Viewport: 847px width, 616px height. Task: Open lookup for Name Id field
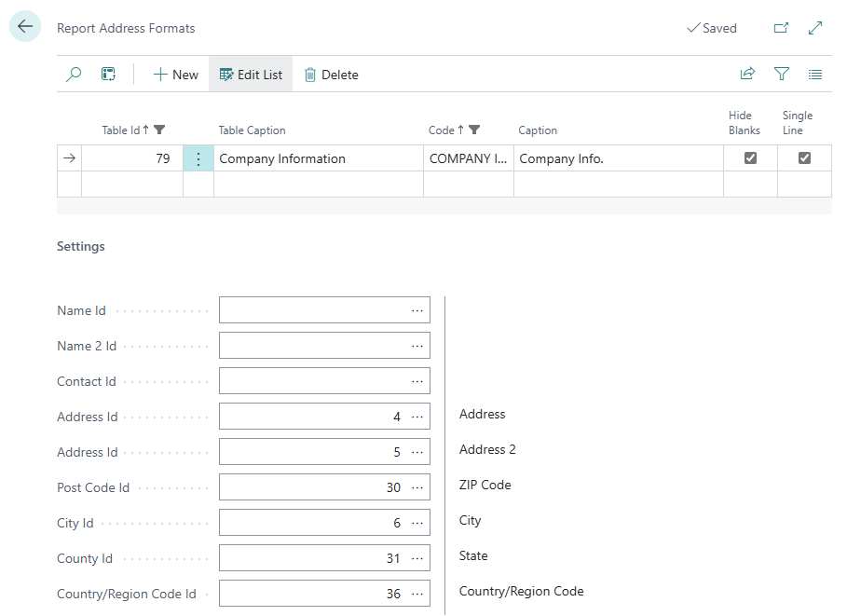click(417, 310)
